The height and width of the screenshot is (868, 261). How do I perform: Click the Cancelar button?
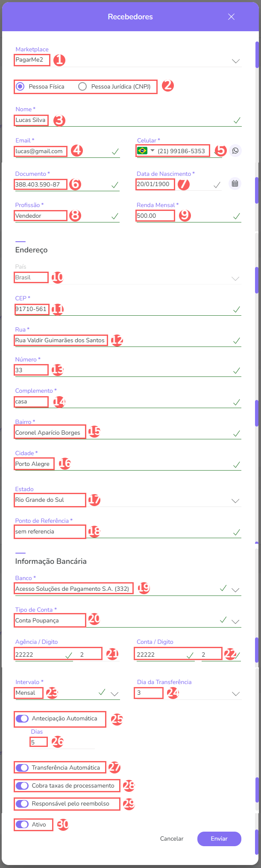[172, 838]
